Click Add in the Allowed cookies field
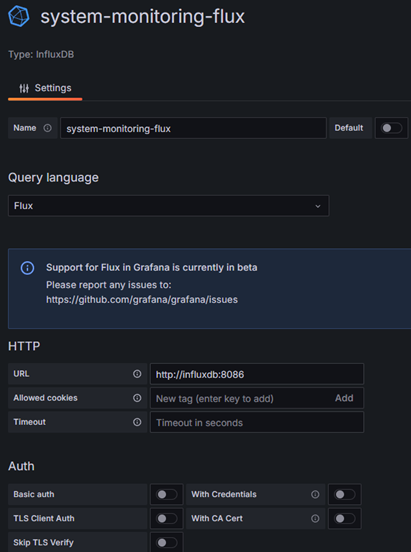The width and height of the screenshot is (411, 552). coord(344,398)
